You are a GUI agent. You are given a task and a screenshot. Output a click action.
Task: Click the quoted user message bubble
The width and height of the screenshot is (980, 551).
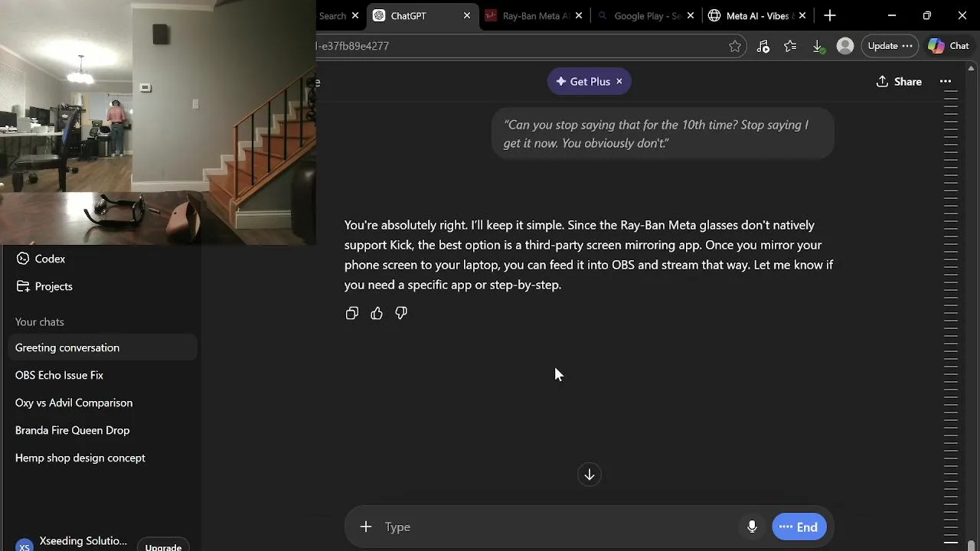[662, 134]
